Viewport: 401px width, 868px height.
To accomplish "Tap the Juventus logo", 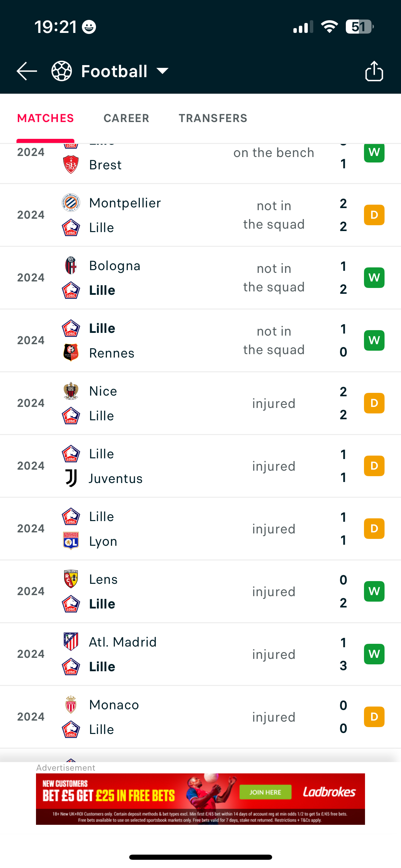I will click(x=71, y=478).
